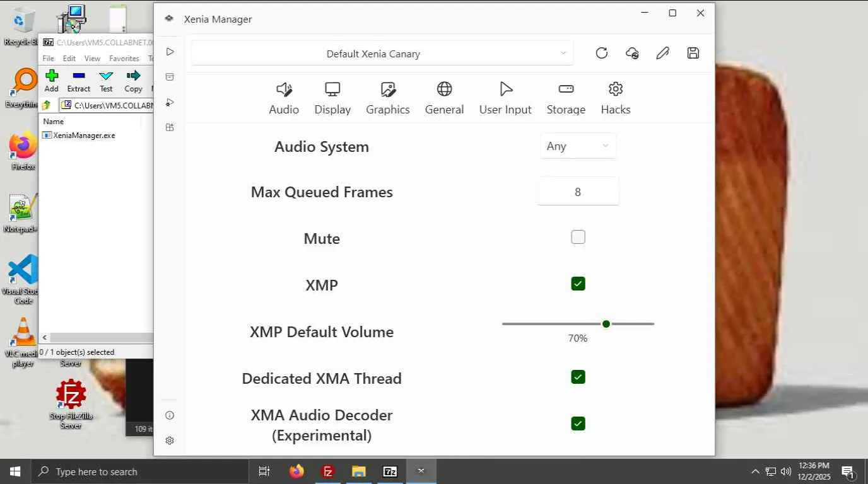The height and width of the screenshot is (484, 868).
Task: Select the Stop FileZilla Server desktop shortcut
Action: [71, 404]
